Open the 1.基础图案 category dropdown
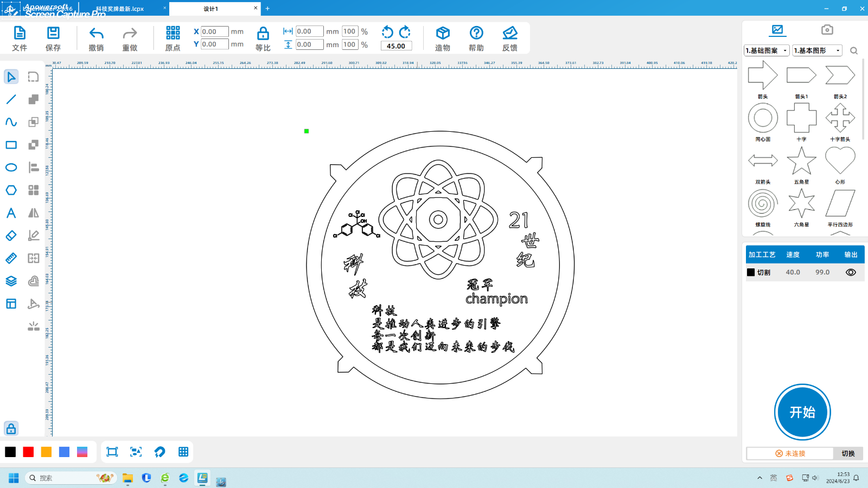Image resolution: width=868 pixels, height=488 pixels. pos(766,50)
